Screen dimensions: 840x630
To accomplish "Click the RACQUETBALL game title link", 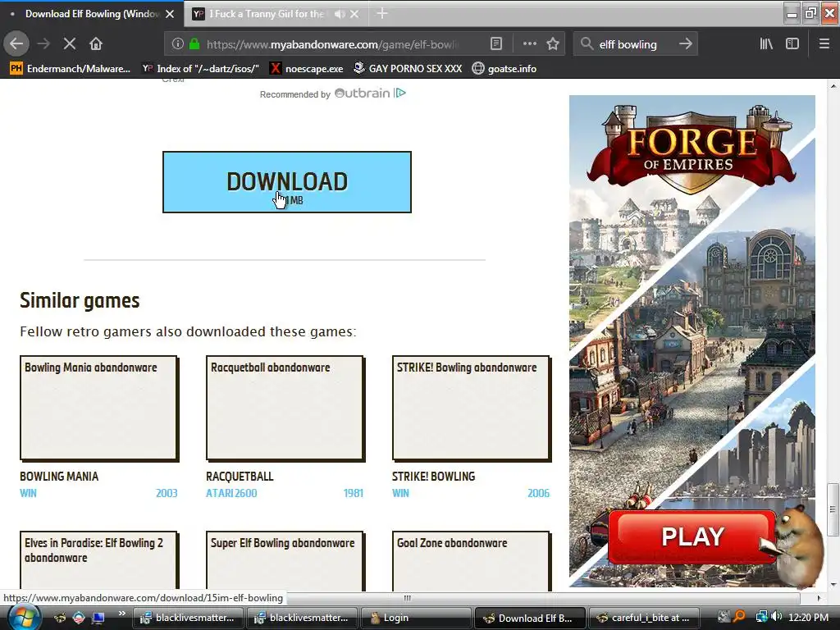I will click(x=240, y=477).
